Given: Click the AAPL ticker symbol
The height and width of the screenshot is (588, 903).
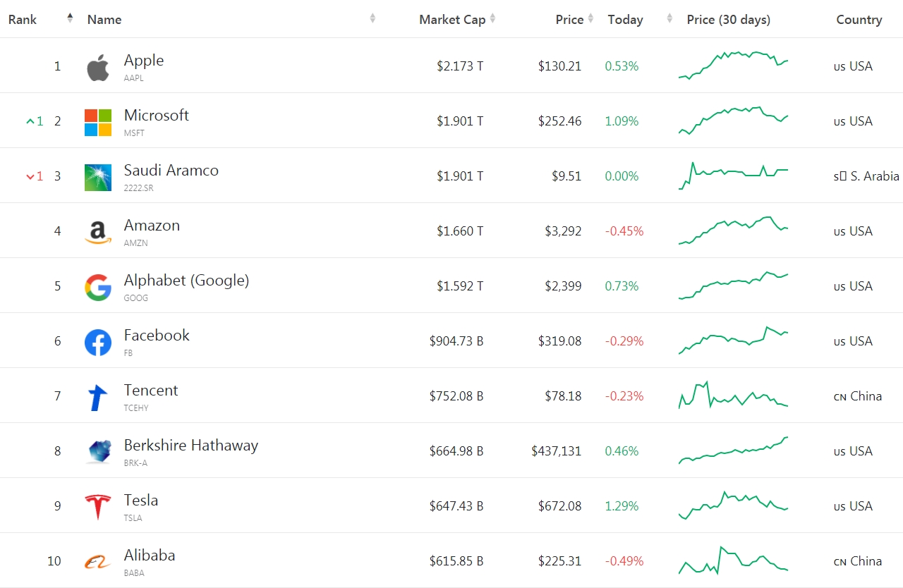Looking at the screenshot, I should (133, 78).
